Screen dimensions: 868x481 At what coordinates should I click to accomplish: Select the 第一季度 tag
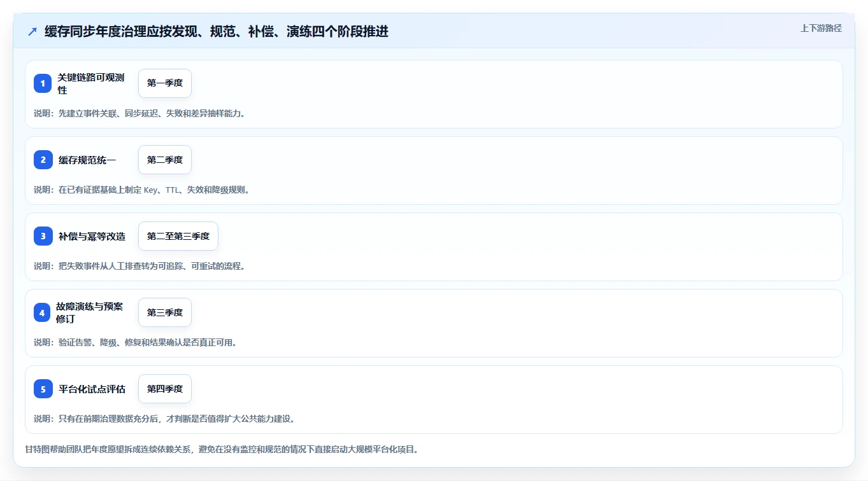(x=165, y=83)
